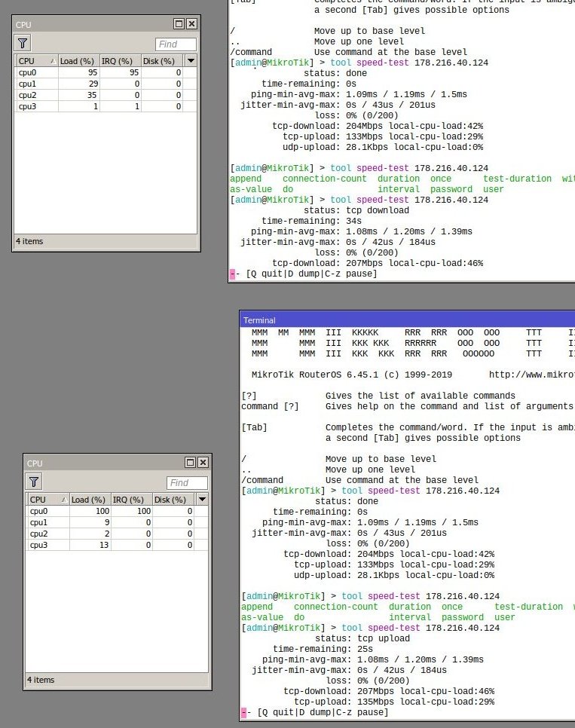Click the cpu1 load value 9 in the lower CPU window

(x=107, y=522)
